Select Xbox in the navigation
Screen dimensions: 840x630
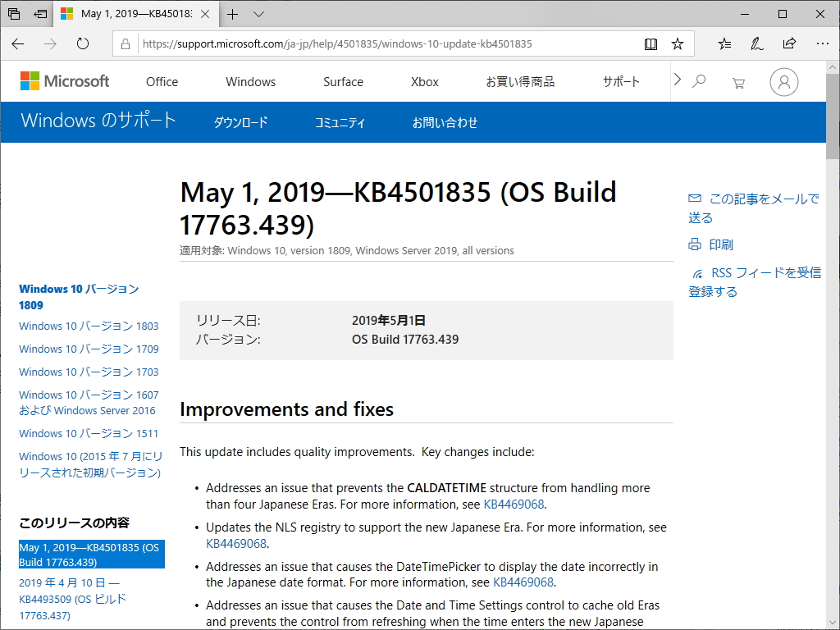coord(425,82)
